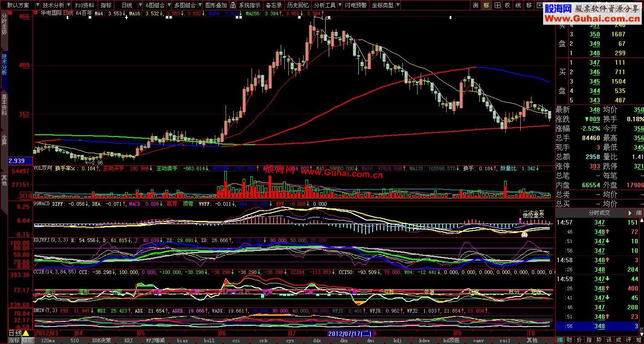This screenshot has width=644, height=344.
Task: Open the 多图组合 dropdown arrow
Action: coord(199,5)
